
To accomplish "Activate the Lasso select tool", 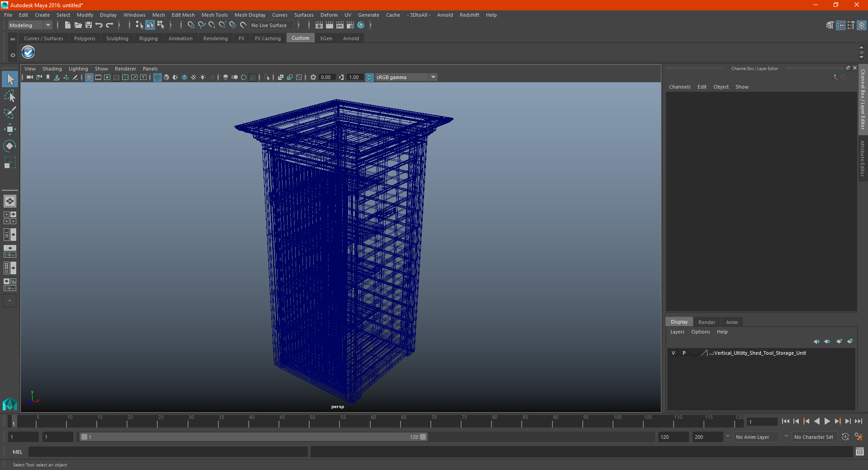I will 9,96.
